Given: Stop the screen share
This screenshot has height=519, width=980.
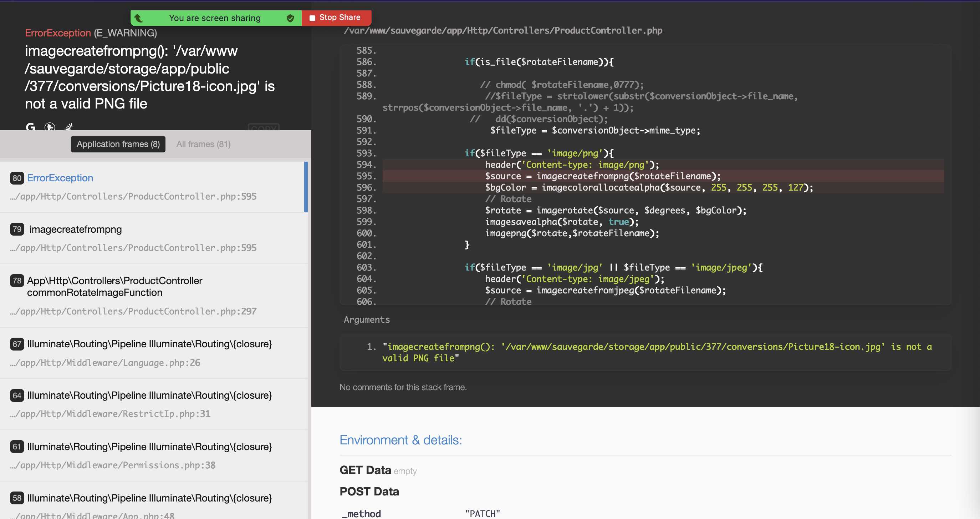Looking at the screenshot, I should 336,17.
